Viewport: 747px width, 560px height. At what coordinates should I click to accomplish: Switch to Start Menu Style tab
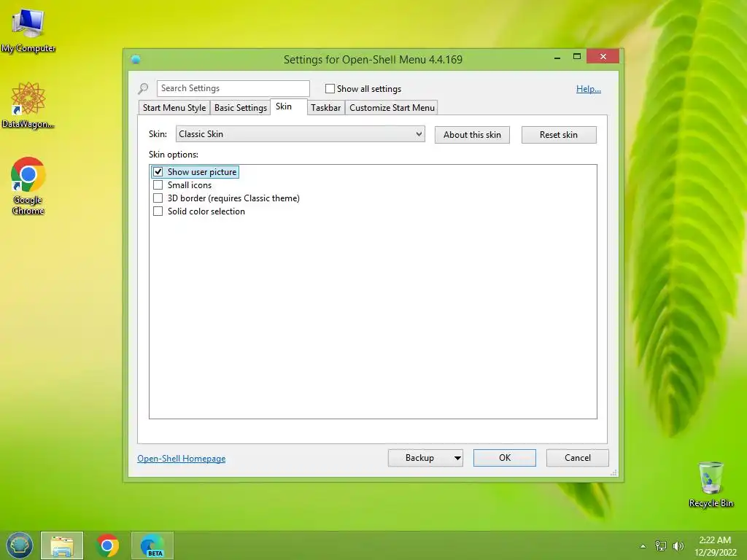174,108
